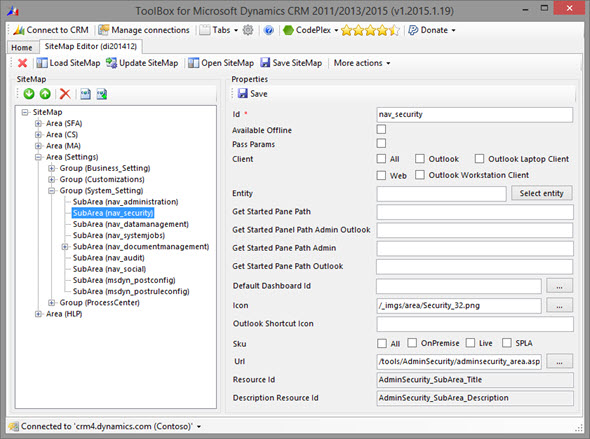Viewport: 590px width, 439px height.
Task: Click the ToolBox application icon in title bar
Action: tap(13, 10)
